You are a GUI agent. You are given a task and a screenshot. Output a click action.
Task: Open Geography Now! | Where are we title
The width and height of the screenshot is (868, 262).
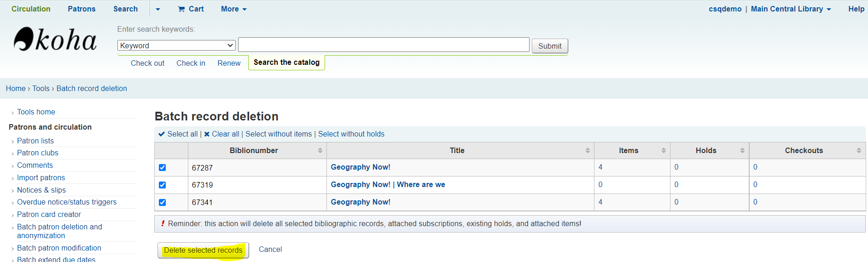tap(388, 184)
